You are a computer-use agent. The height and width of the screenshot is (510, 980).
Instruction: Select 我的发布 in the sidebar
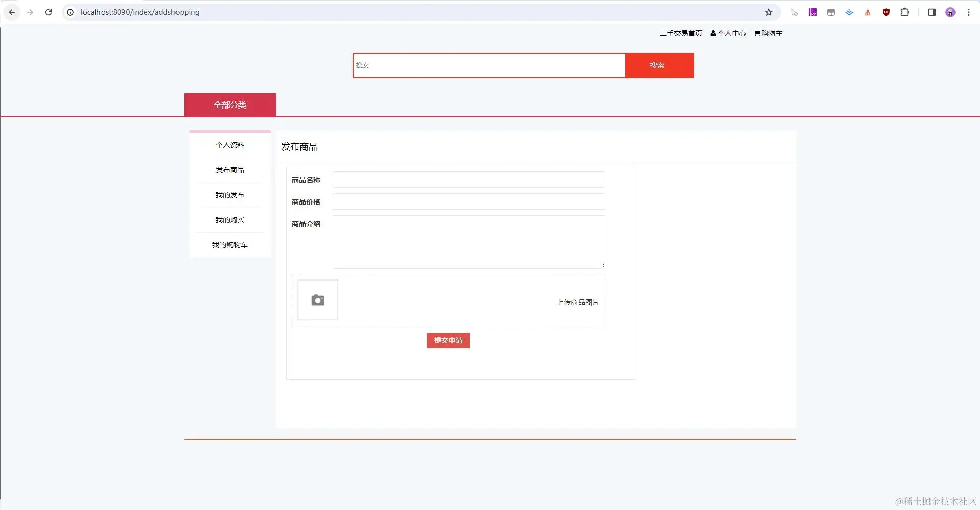point(230,195)
